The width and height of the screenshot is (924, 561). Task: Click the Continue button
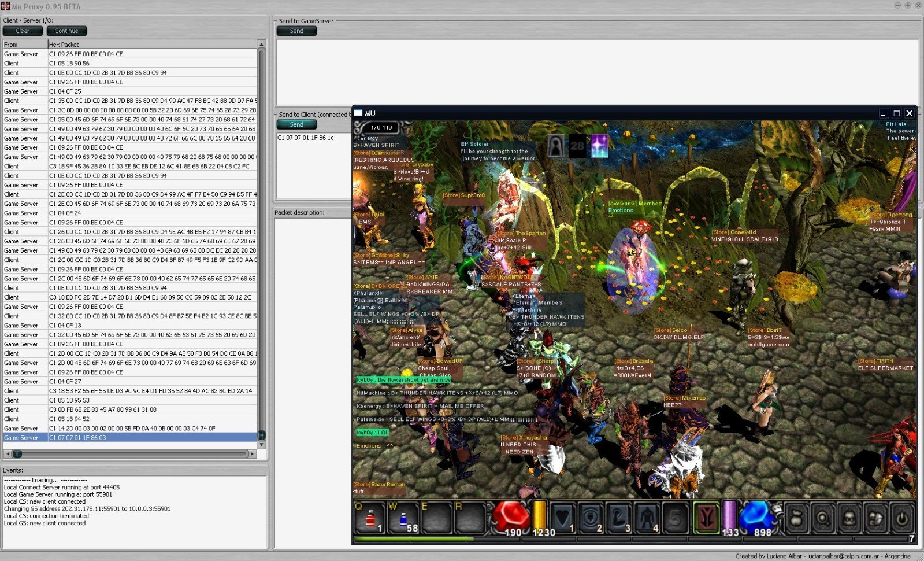(66, 31)
